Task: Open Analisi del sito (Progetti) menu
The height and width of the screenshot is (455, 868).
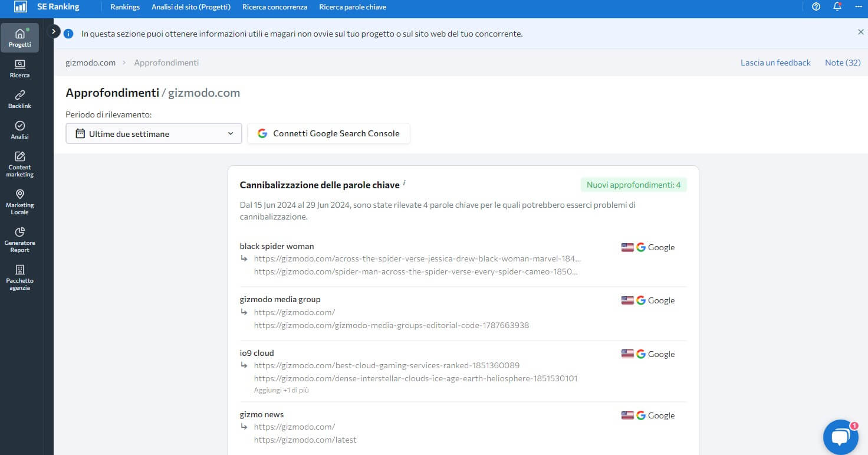Action: pos(191,7)
